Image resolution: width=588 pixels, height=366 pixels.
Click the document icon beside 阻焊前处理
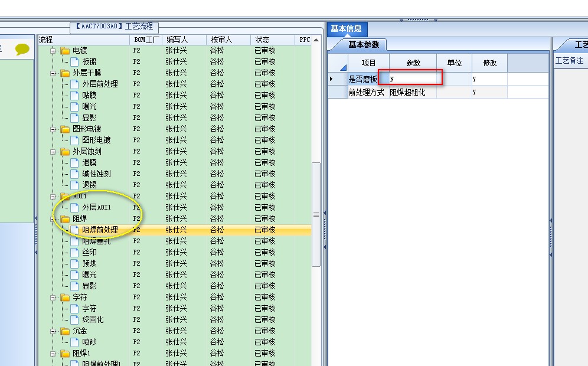pos(74,230)
